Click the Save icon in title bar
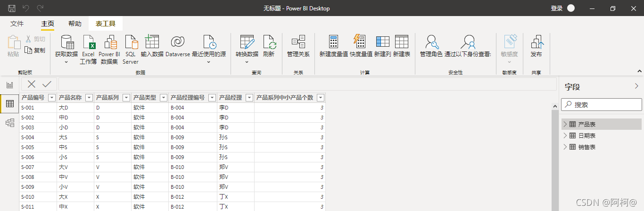644x211 pixels. [x=12, y=8]
